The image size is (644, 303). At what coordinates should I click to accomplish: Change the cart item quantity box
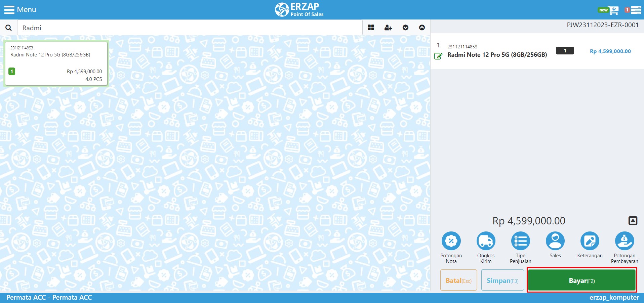tap(565, 50)
